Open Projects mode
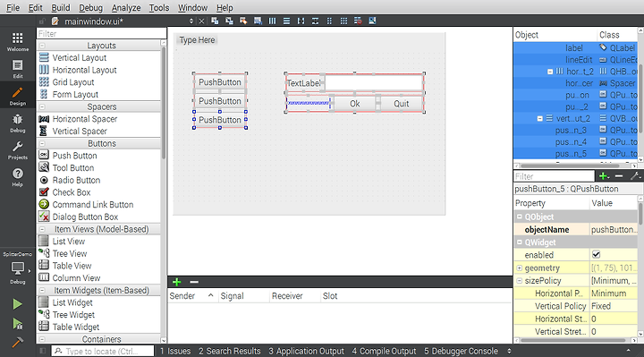The height and width of the screenshot is (357, 644). [x=18, y=150]
